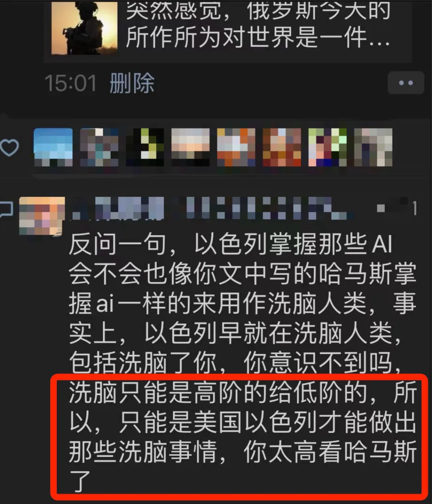Open the dark yellow-accent liker avatar
Screen dimensions: 432x504
[145, 147]
